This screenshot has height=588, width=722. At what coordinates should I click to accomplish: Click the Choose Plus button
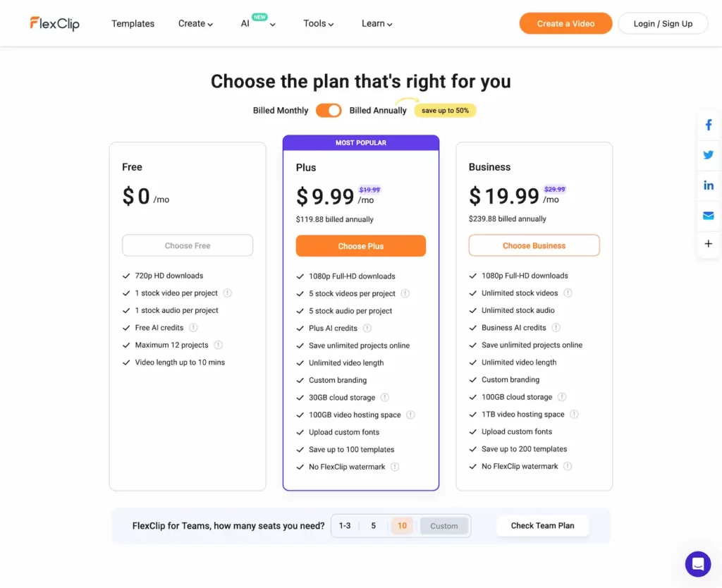click(x=360, y=246)
